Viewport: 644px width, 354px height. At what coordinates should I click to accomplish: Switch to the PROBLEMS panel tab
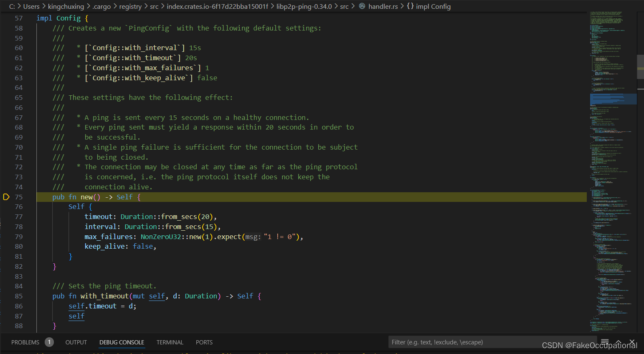coord(25,342)
